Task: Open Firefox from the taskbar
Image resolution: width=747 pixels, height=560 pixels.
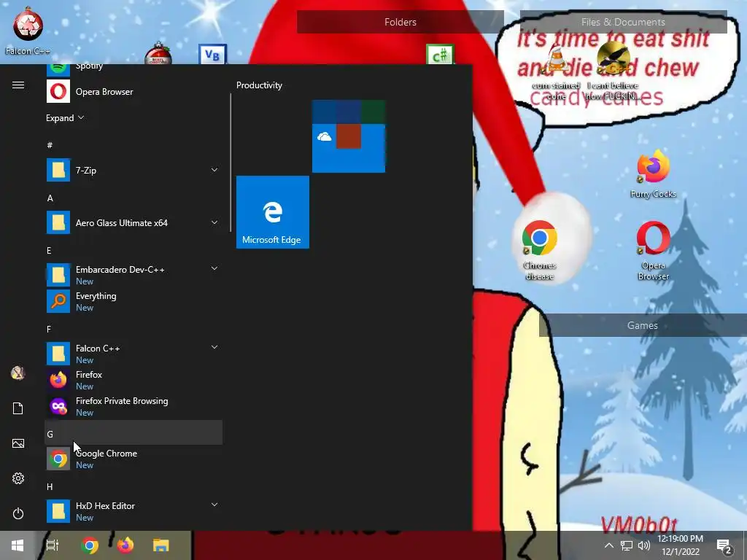Action: click(x=125, y=545)
